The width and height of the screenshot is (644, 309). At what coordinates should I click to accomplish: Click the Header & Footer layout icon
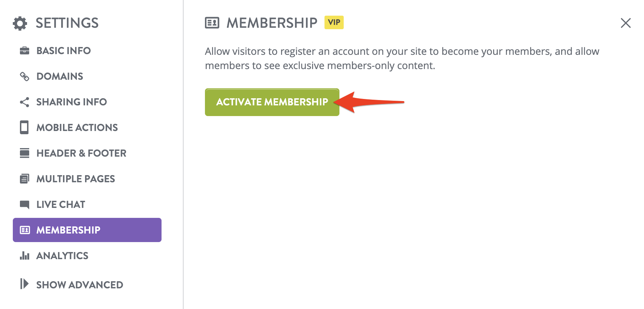point(25,153)
